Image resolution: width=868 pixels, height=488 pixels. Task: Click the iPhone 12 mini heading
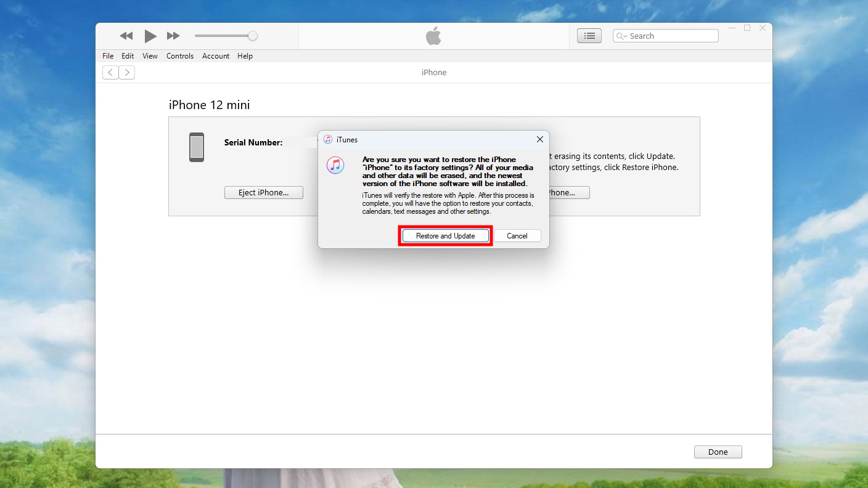tap(210, 105)
